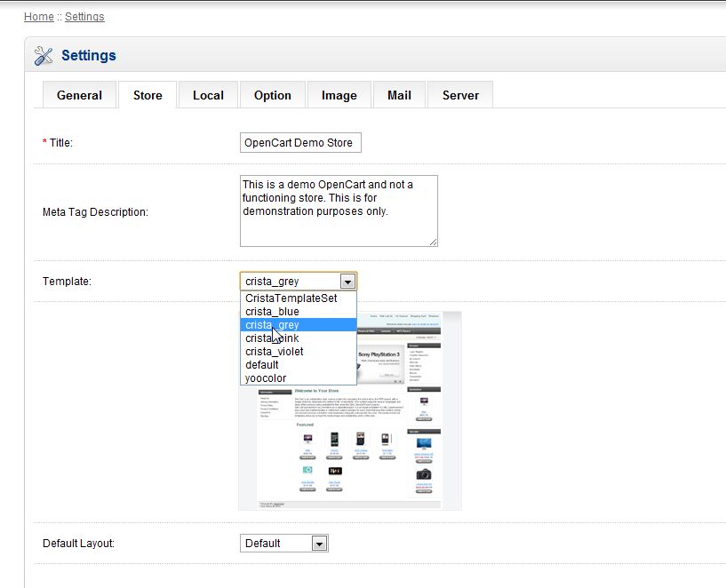Switch to the Local tab

[x=208, y=95]
